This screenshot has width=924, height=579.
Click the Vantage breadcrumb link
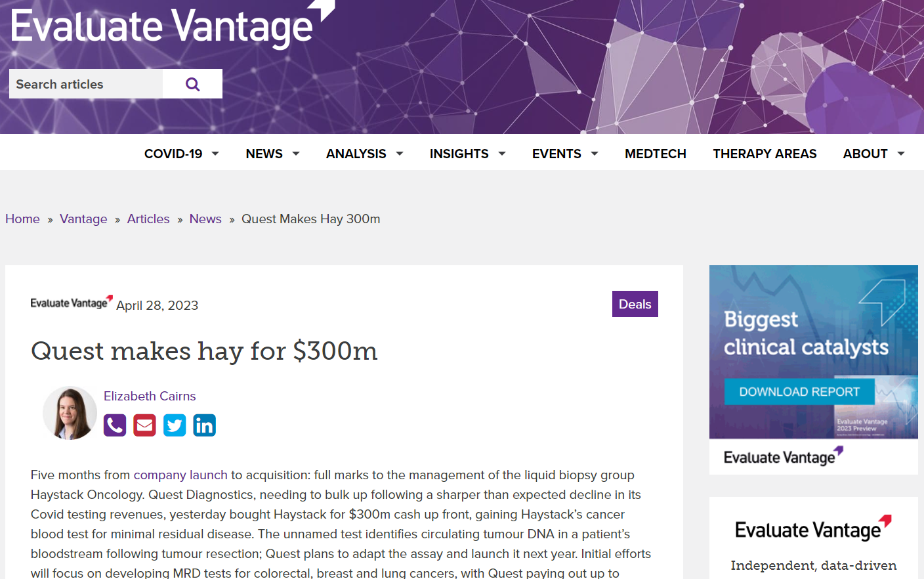(83, 219)
